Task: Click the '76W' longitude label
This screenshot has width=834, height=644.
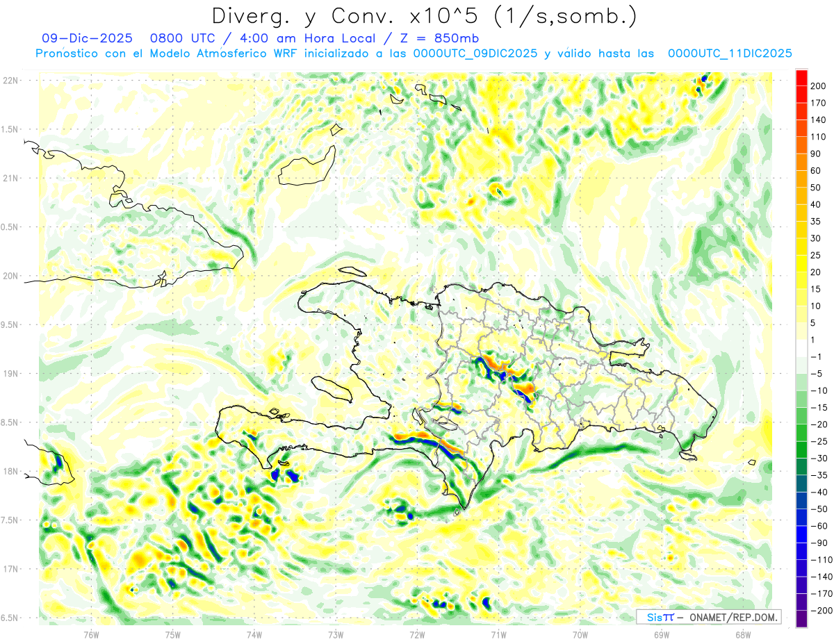Action: 92,634
